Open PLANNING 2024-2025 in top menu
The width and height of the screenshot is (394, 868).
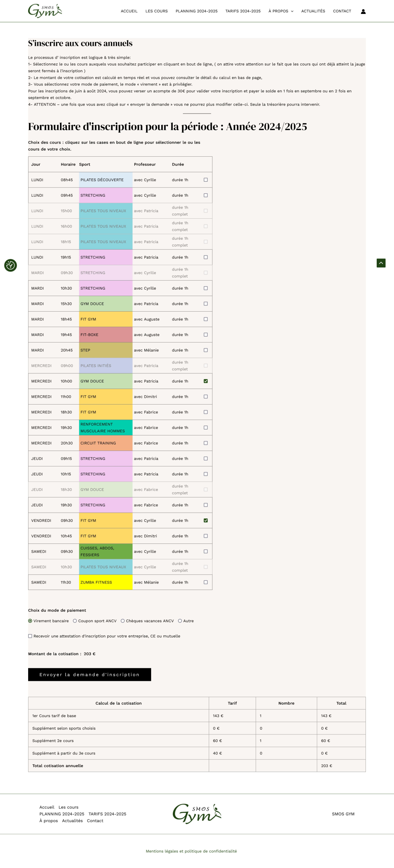[196, 11]
